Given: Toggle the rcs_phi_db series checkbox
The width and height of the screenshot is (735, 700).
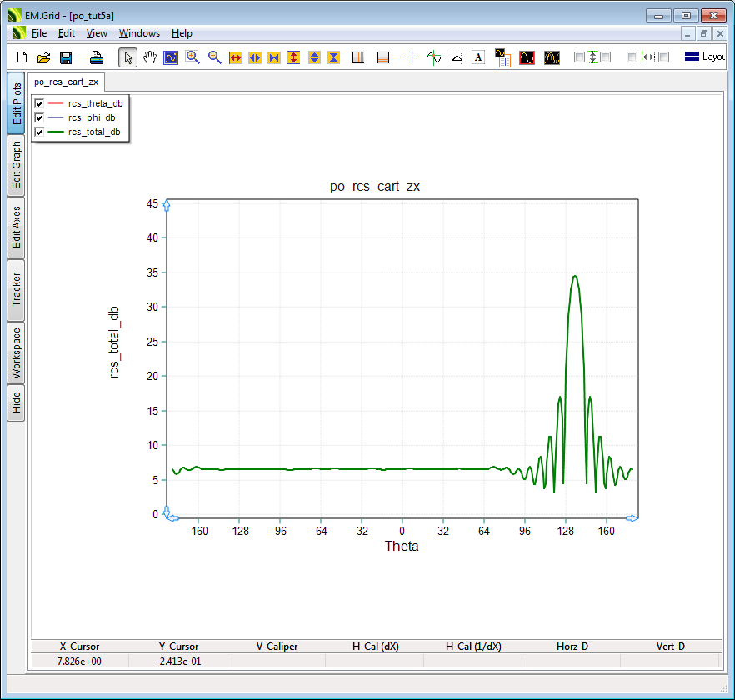Looking at the screenshot, I should pyautogui.click(x=39, y=117).
